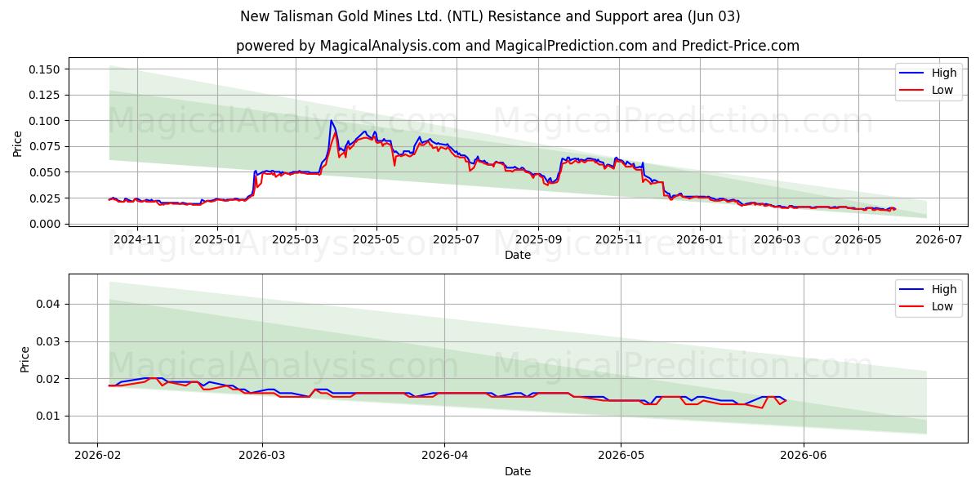
Task: Click the '2026-01' date tick label
Action: (x=700, y=239)
